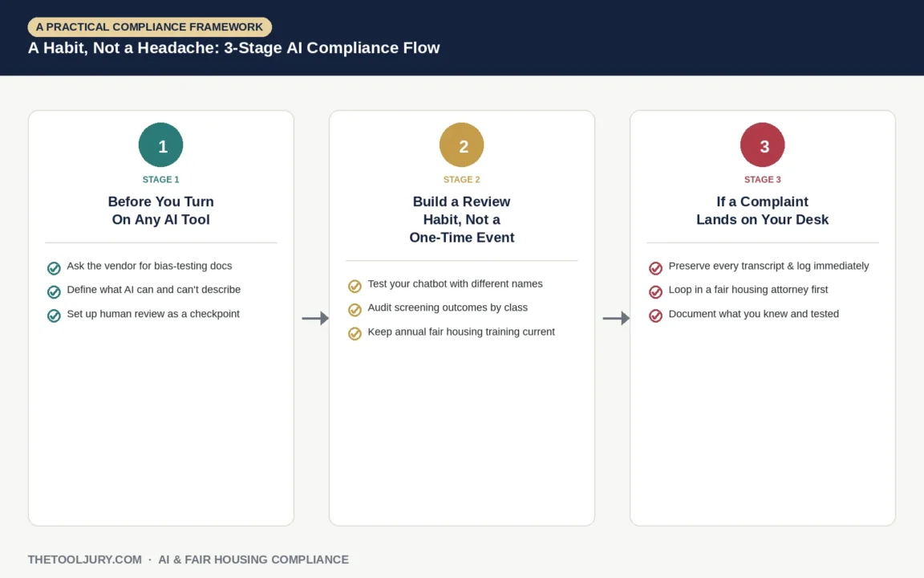The image size is (924, 578).
Task: Click the checkmark beside 'Test your chatbot with different names'
Action: tap(355, 286)
